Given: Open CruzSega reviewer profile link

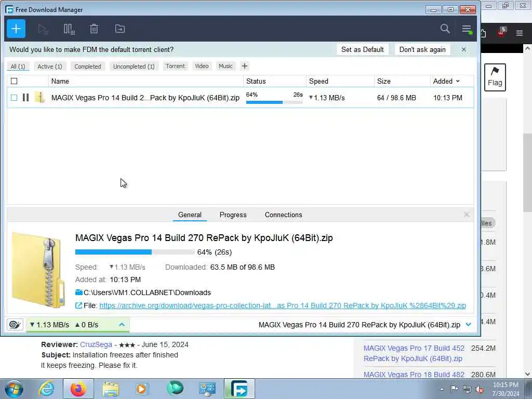Looking at the screenshot, I should (x=96, y=344).
